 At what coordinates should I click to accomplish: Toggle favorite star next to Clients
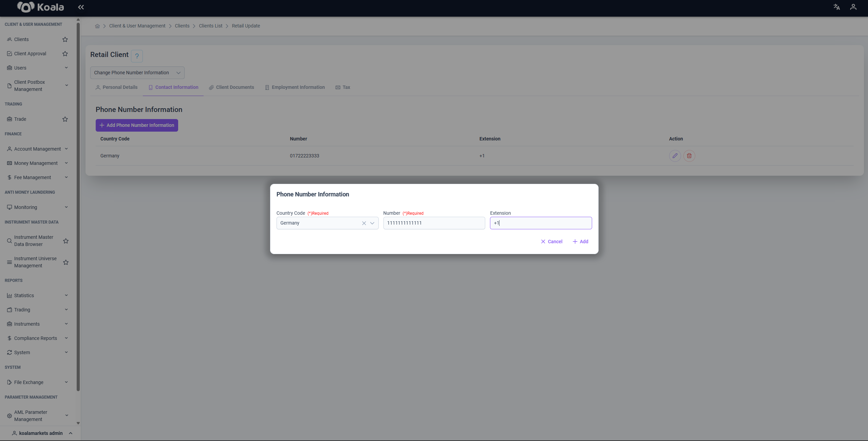click(x=65, y=39)
